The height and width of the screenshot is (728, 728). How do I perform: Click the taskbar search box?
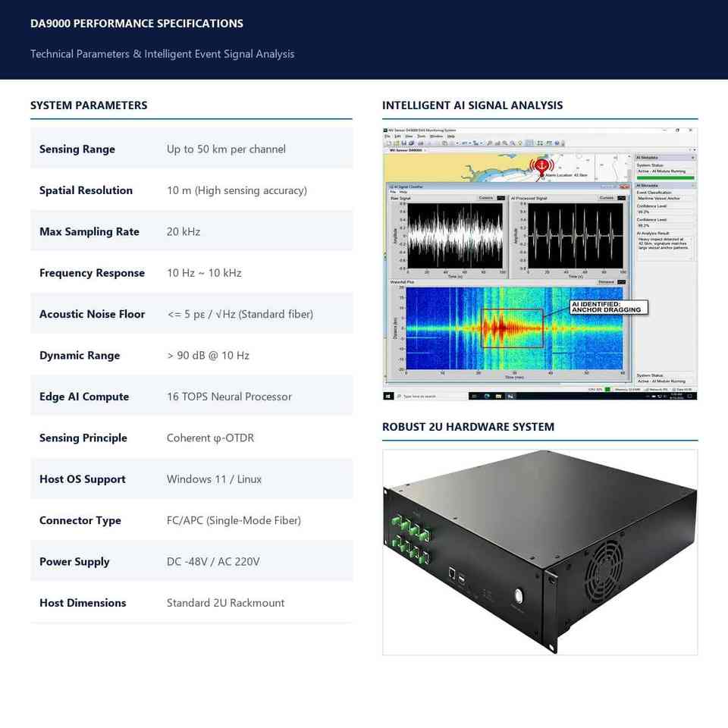(431, 396)
